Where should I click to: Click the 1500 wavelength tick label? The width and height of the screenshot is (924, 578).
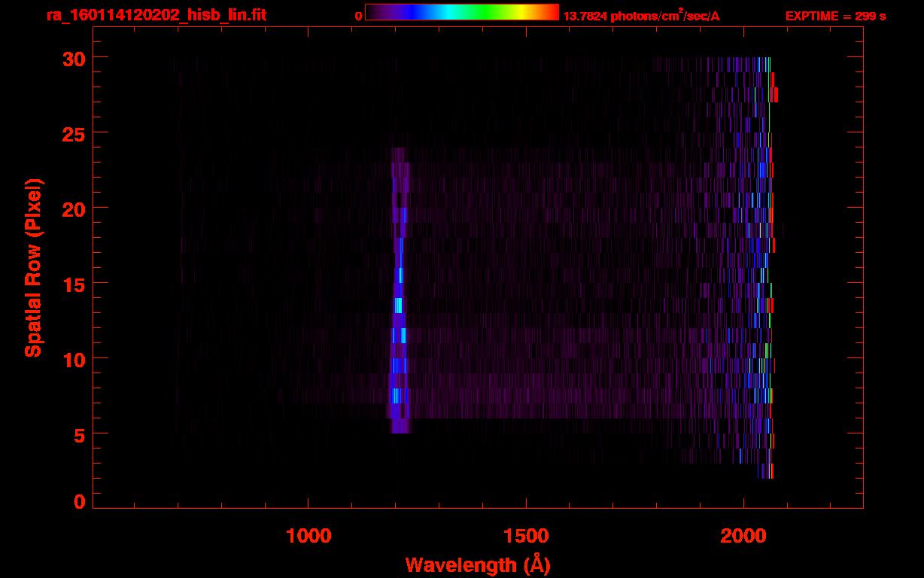526,536
